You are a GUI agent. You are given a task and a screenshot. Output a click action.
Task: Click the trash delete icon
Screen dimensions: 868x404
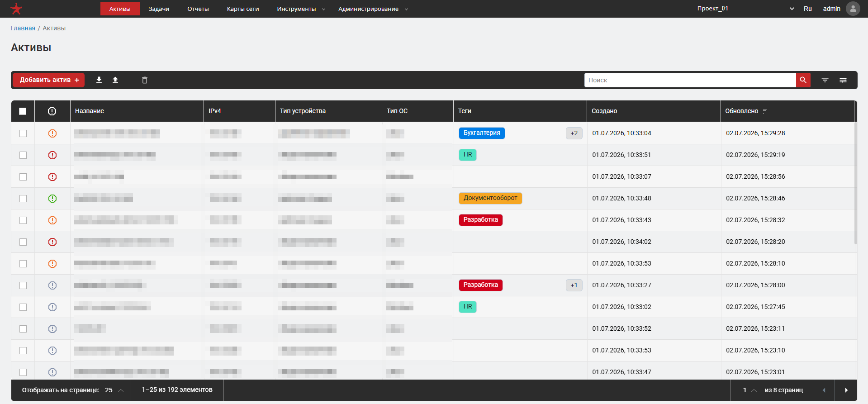pos(145,80)
